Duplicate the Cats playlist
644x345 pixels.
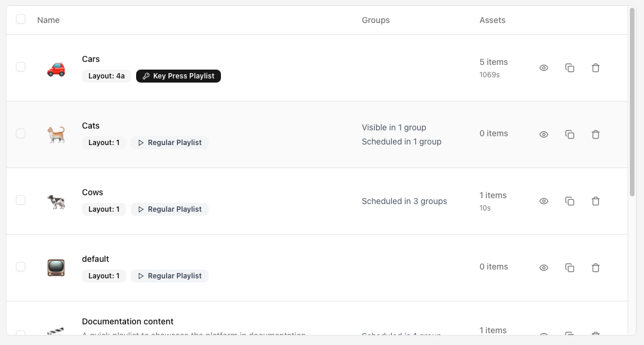(x=570, y=134)
